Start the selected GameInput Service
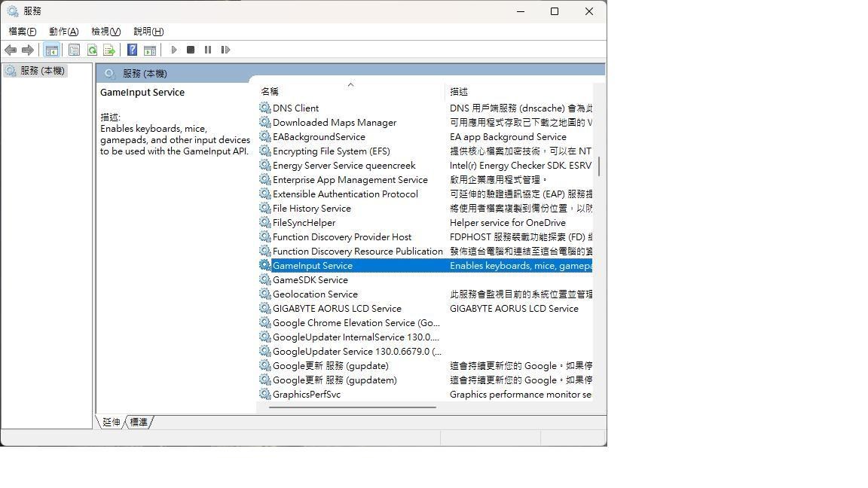 (174, 50)
